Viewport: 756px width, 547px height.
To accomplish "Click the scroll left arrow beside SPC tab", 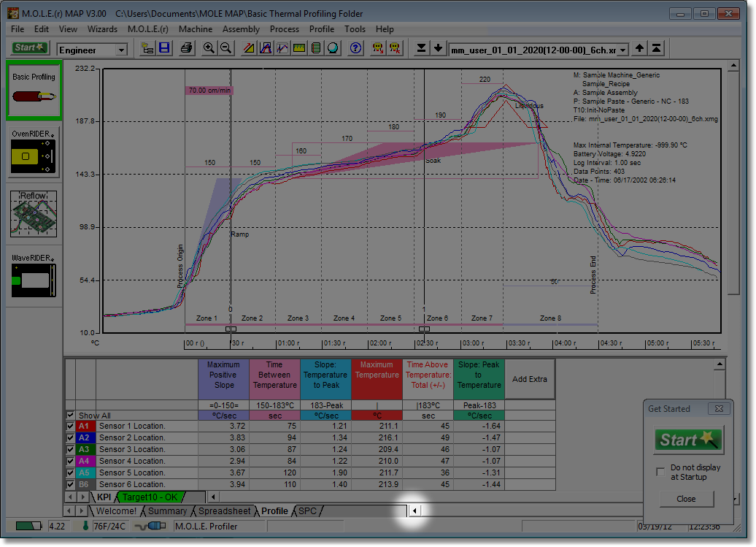I will pyautogui.click(x=414, y=510).
